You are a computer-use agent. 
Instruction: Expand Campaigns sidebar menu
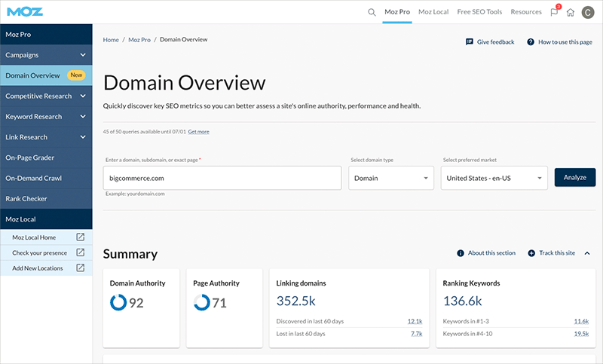(x=46, y=55)
